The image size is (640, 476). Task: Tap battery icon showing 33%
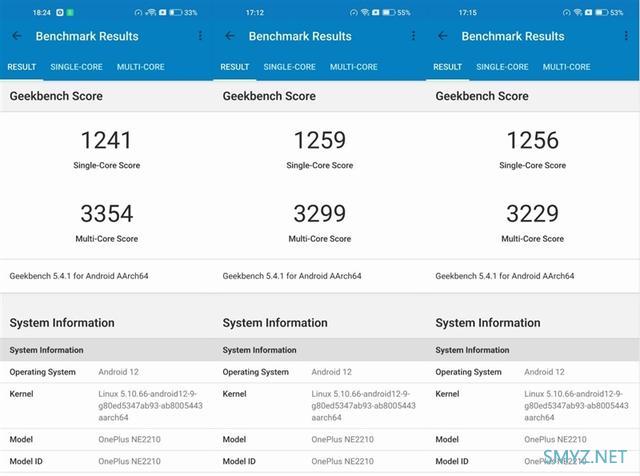(176, 13)
